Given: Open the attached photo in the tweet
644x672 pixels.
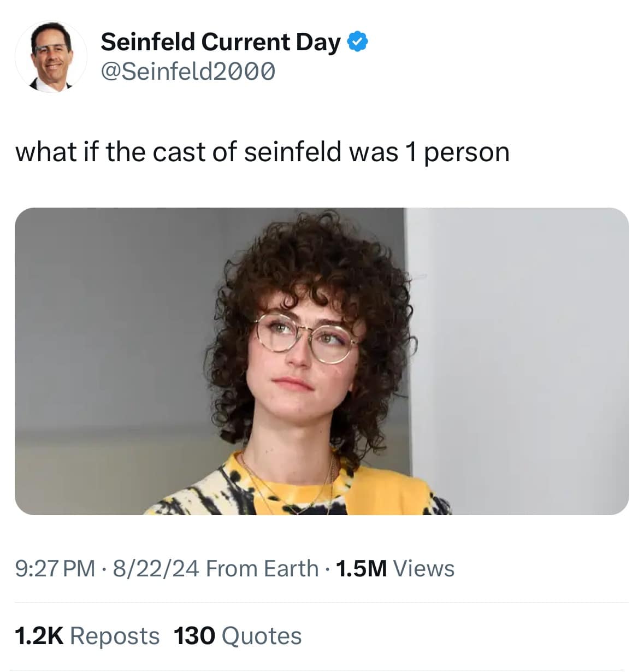Looking at the screenshot, I should [322, 361].
